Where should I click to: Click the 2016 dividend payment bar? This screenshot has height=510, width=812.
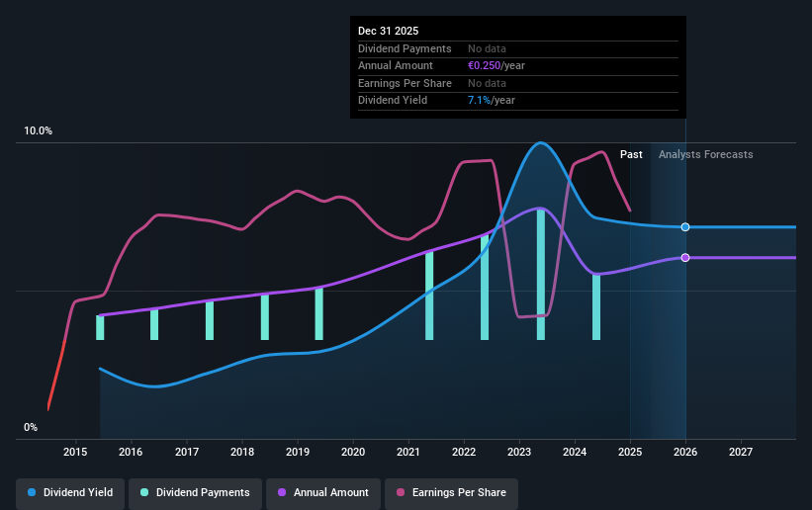click(154, 324)
